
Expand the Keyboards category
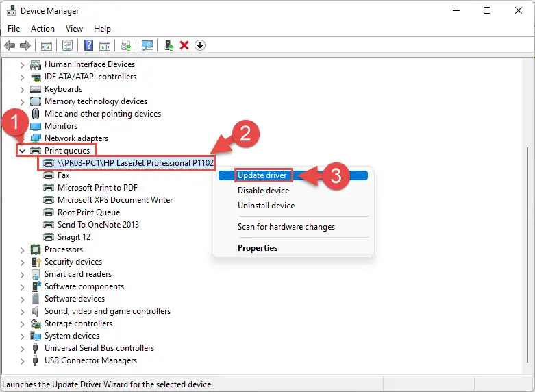point(22,90)
